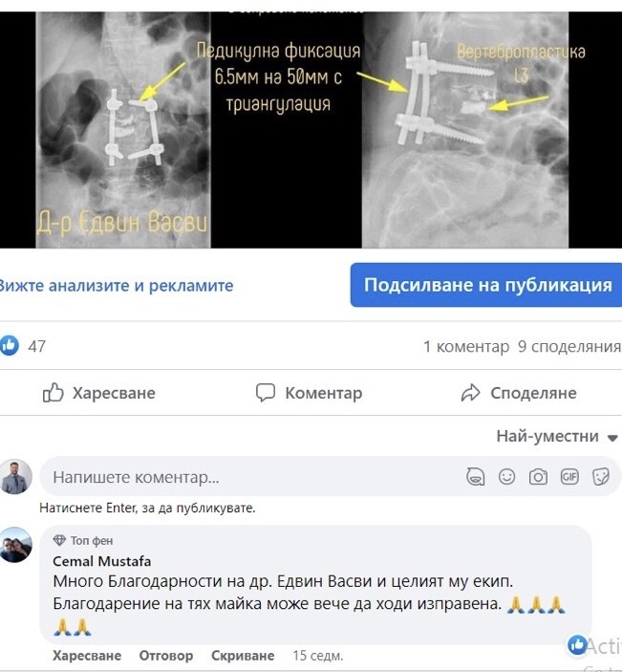Click Подсилване на публикация button
This screenshot has height=672, width=622.
coord(486,285)
